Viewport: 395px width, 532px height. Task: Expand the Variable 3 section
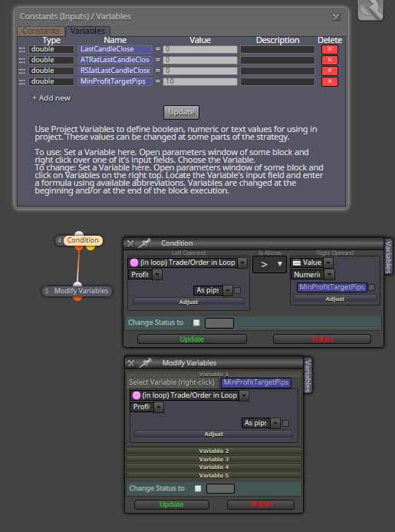[x=214, y=459]
